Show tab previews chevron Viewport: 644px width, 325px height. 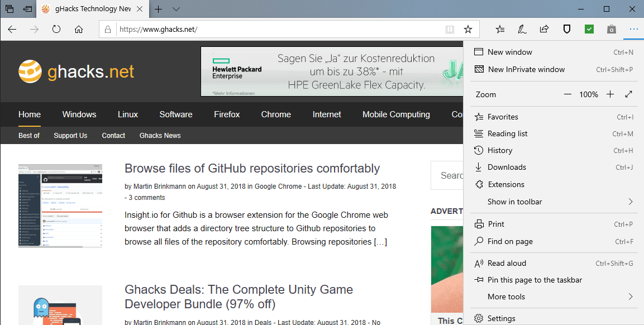pos(176,9)
